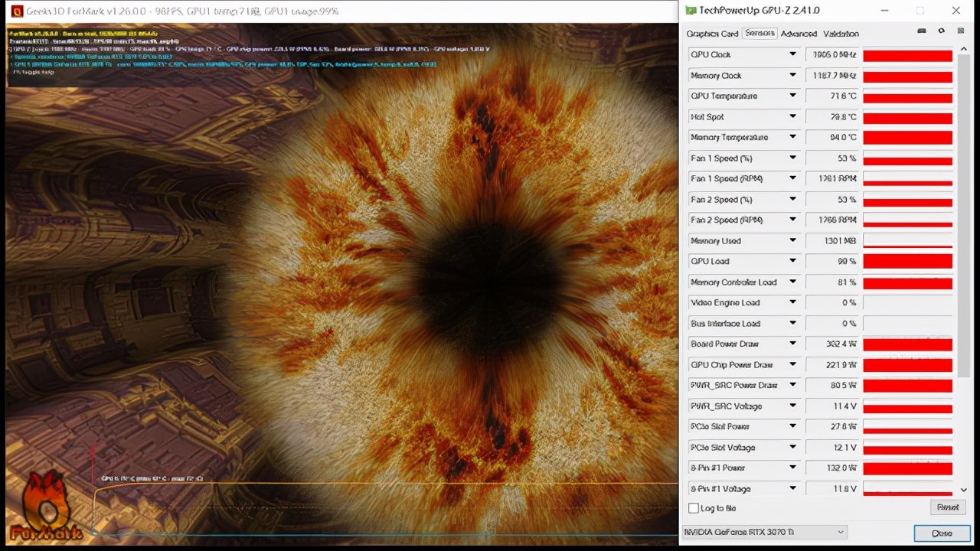The height and width of the screenshot is (551, 980).
Task: Open the GPU Clock sensor dropdown arrow
Action: (x=792, y=54)
